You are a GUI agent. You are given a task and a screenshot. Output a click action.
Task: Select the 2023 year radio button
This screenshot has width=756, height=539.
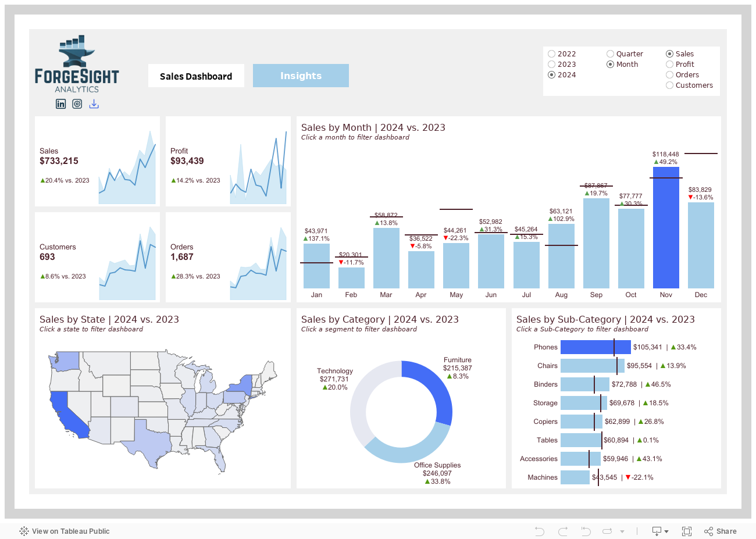point(552,65)
